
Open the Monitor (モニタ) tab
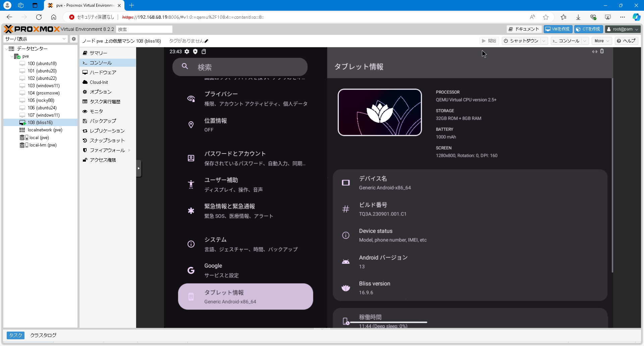[x=108, y=111]
